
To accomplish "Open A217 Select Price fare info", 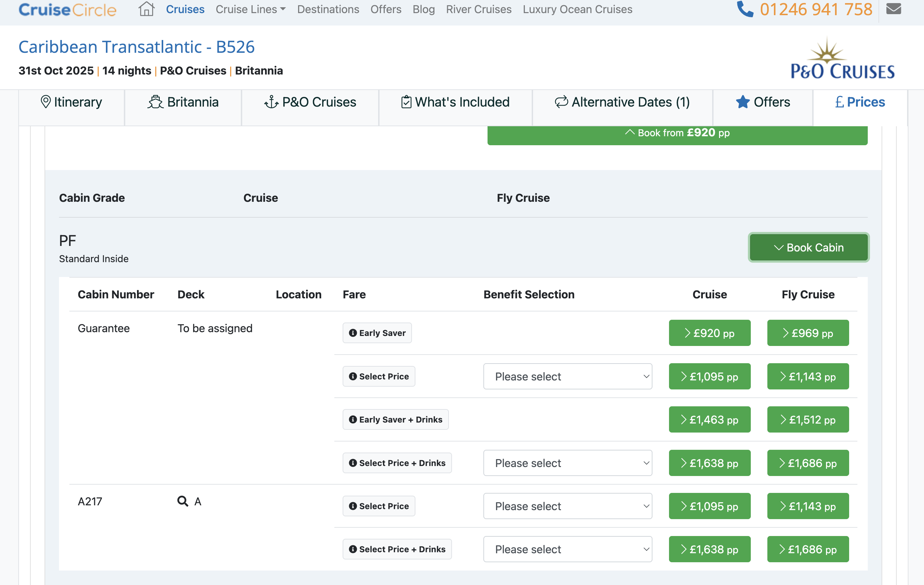I will [x=379, y=506].
